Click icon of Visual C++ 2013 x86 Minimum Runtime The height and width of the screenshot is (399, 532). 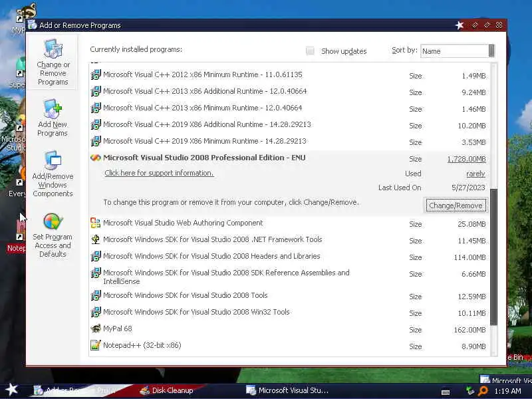coord(96,108)
